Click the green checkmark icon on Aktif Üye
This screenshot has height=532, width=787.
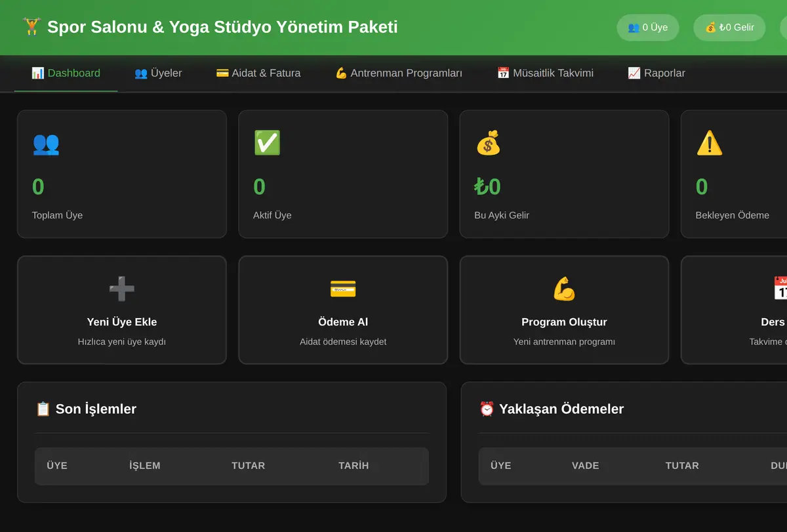pos(267,143)
